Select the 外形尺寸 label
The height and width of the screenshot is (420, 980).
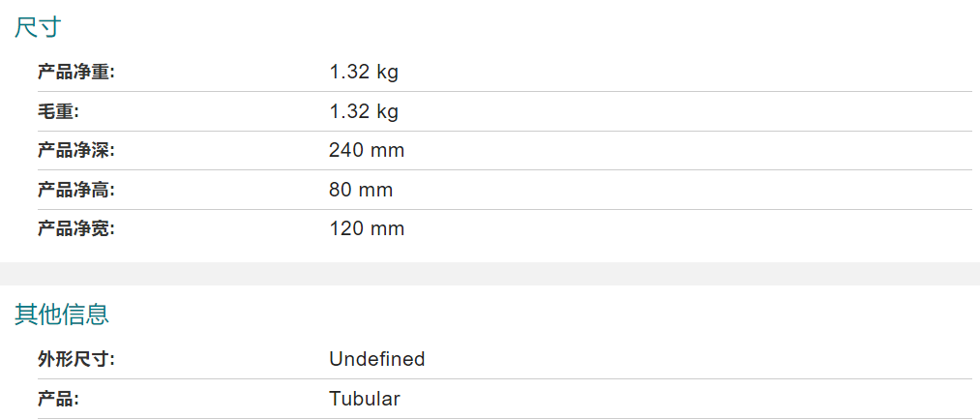click(x=76, y=359)
